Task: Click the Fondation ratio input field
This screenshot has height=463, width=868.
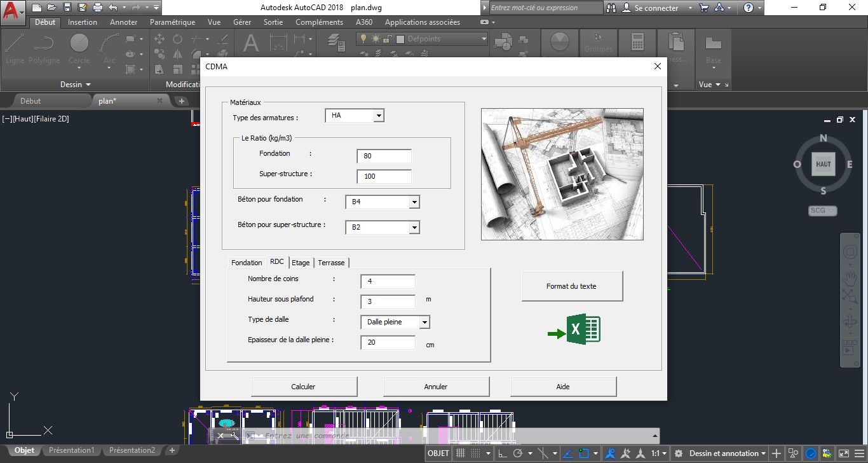Action: click(x=384, y=156)
